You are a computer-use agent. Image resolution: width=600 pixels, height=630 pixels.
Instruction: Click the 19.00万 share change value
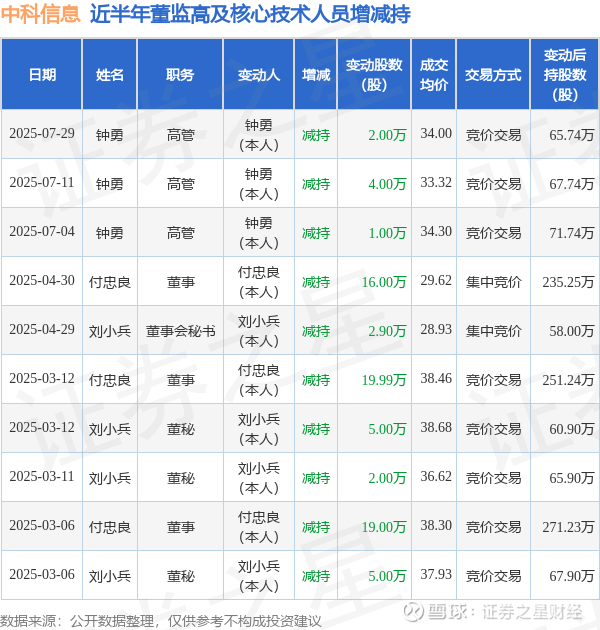(x=384, y=527)
